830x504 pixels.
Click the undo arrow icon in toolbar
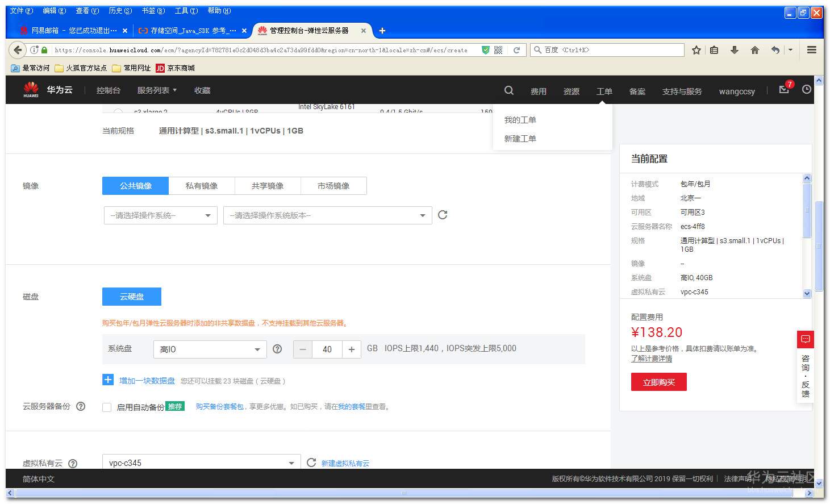coord(775,50)
